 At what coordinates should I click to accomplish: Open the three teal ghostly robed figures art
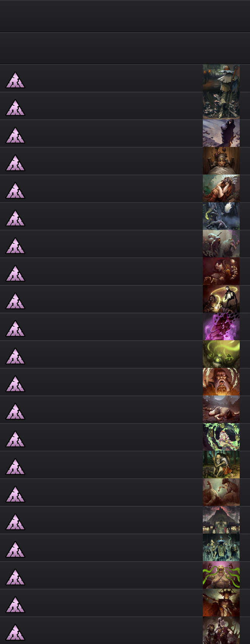tap(221, 548)
